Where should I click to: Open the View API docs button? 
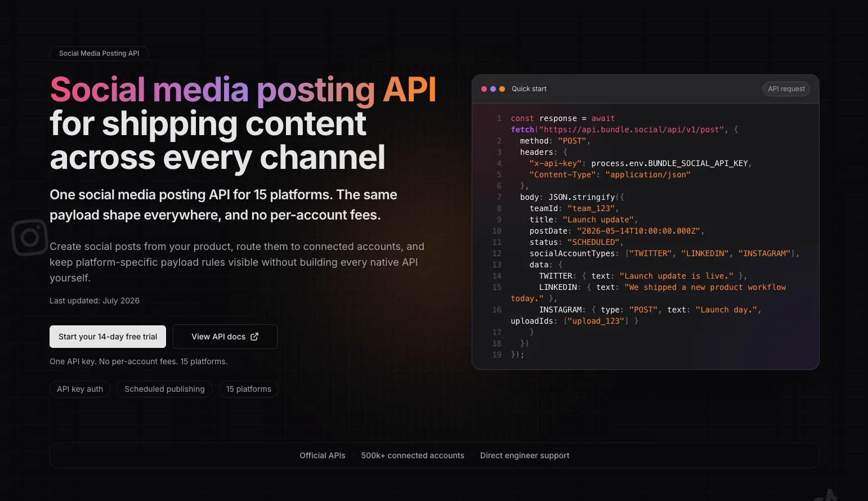(x=225, y=337)
